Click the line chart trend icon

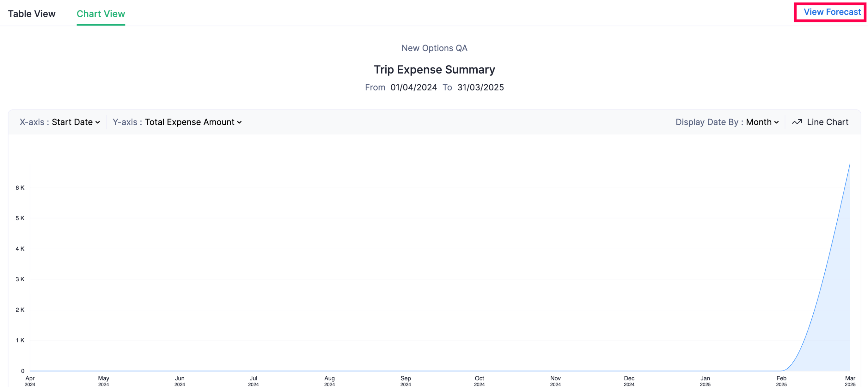(x=797, y=122)
